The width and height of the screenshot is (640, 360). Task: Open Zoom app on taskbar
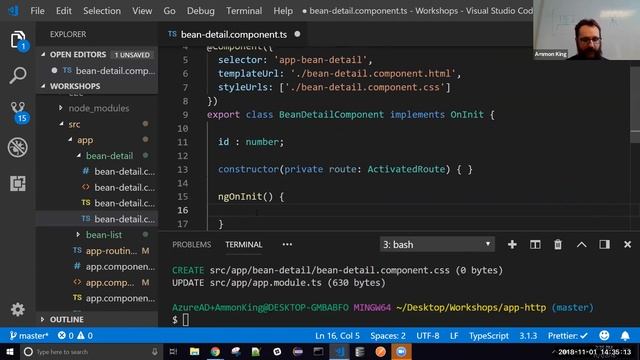click(401, 351)
